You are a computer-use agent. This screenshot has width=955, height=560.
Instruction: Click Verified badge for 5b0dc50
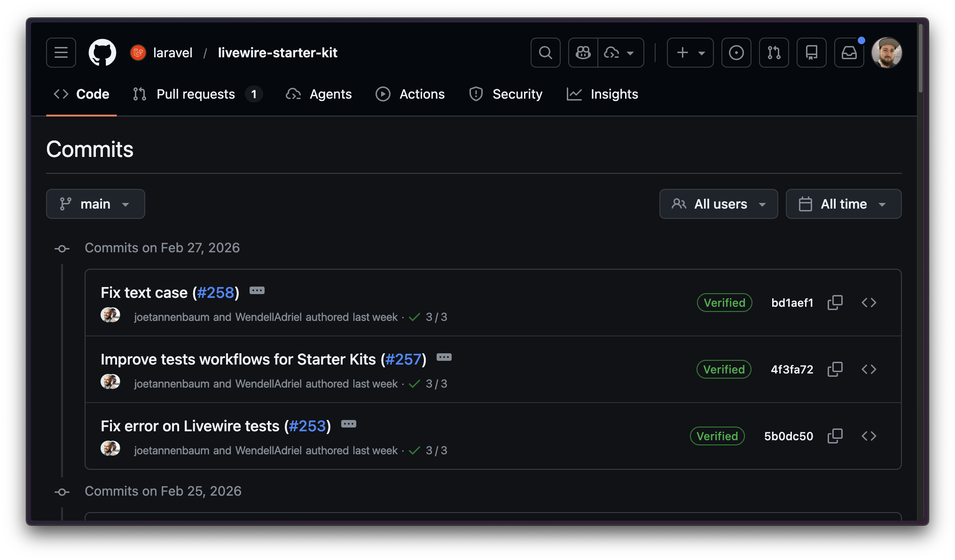click(x=717, y=436)
